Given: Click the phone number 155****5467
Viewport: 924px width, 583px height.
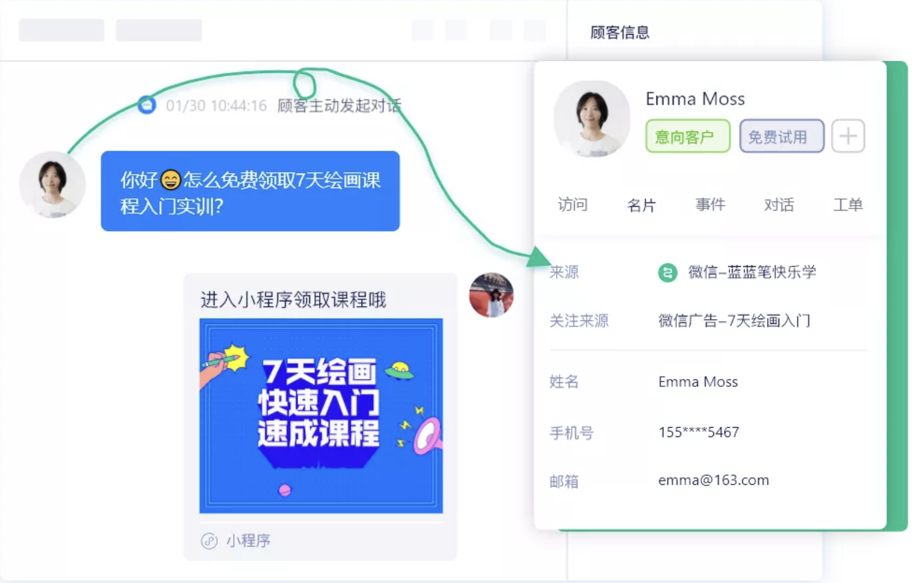Looking at the screenshot, I should pos(698,432).
